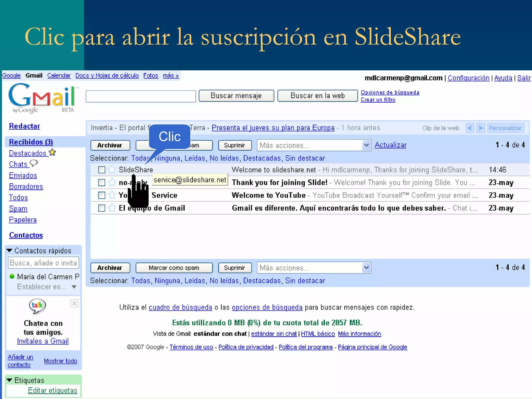This screenshot has width=532, height=399.
Task: Select the no-reply message checkbox
Action: pos(102,183)
